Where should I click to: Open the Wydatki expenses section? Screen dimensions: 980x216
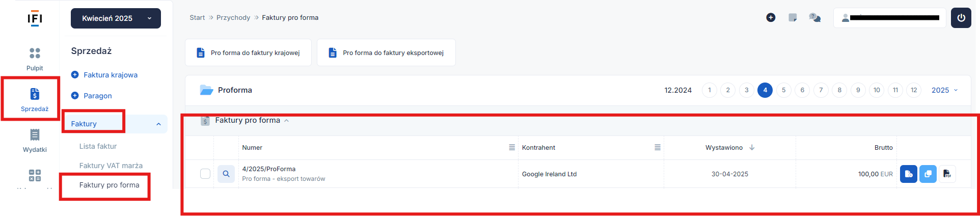pyautogui.click(x=35, y=135)
